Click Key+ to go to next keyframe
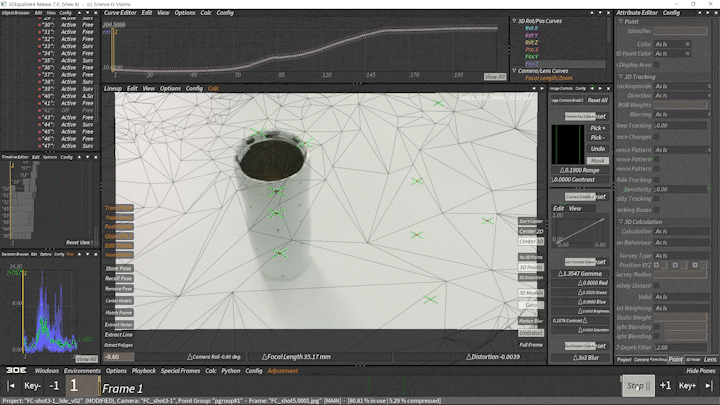The width and height of the screenshot is (720, 405). coord(687,386)
